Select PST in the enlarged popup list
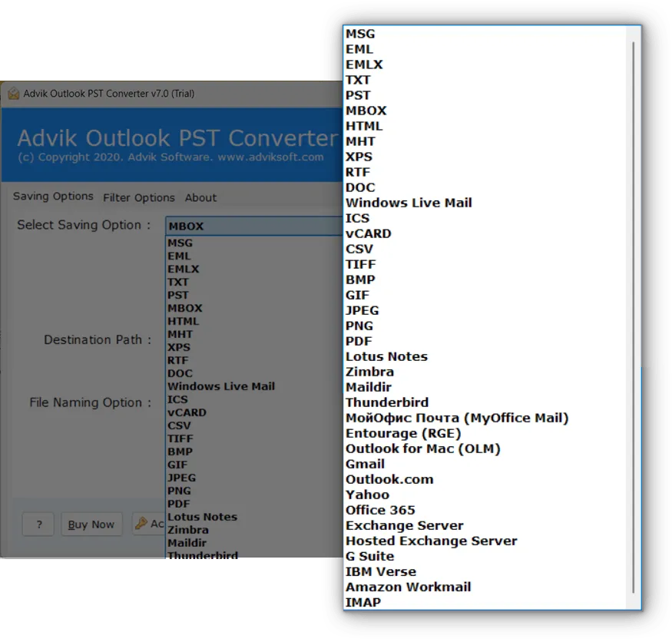Screen dimensions: 672x642 [358, 95]
